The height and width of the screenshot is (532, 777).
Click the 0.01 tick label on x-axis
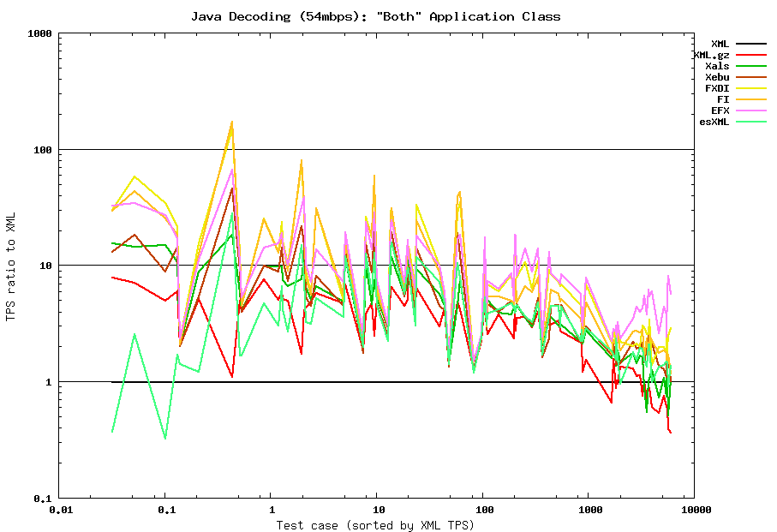(60, 511)
